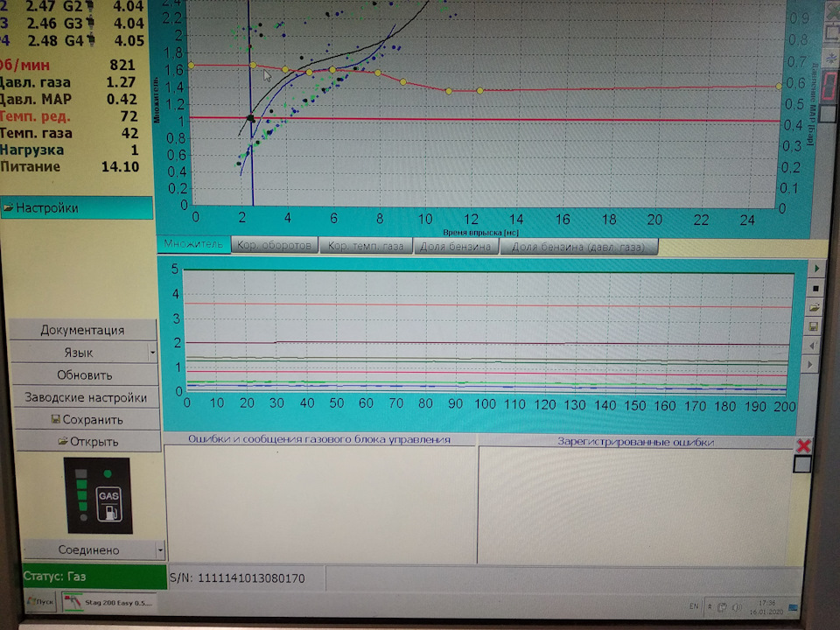840x630 pixels.
Task: Click the Об/мин RPM reading
Action: 122,65
